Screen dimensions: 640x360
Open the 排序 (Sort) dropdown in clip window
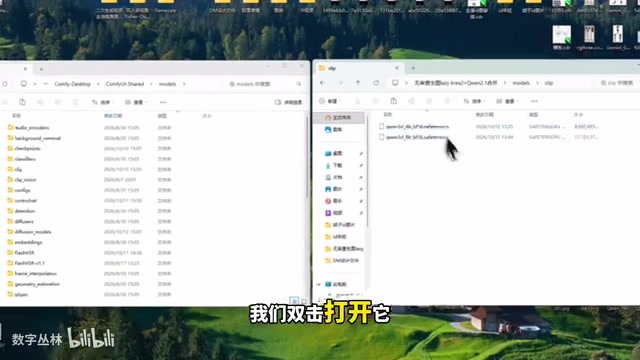474,101
